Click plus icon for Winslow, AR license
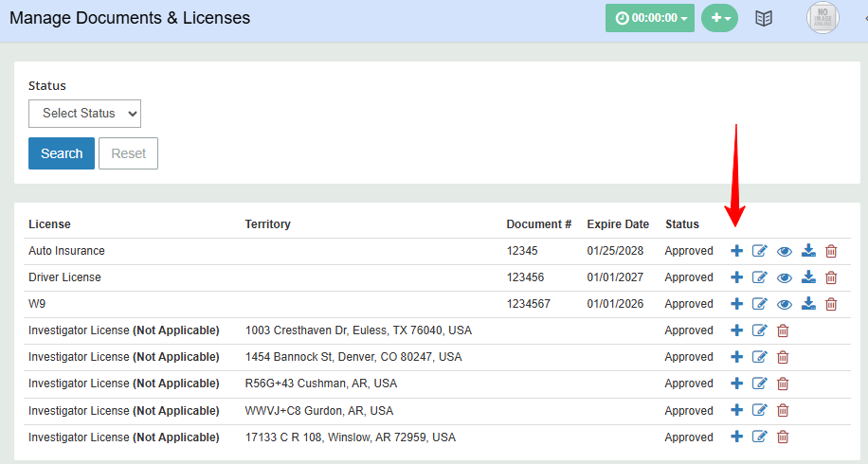The height and width of the screenshot is (464, 868). [736, 437]
